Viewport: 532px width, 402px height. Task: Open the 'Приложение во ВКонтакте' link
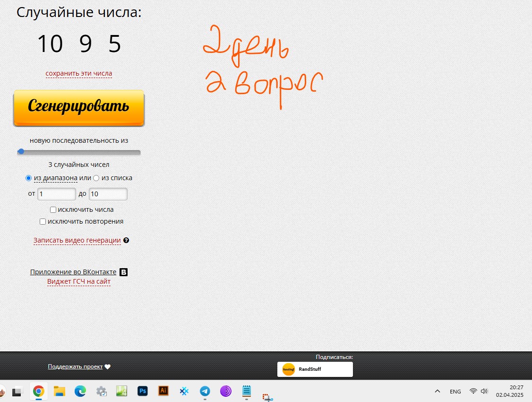pyautogui.click(x=73, y=272)
